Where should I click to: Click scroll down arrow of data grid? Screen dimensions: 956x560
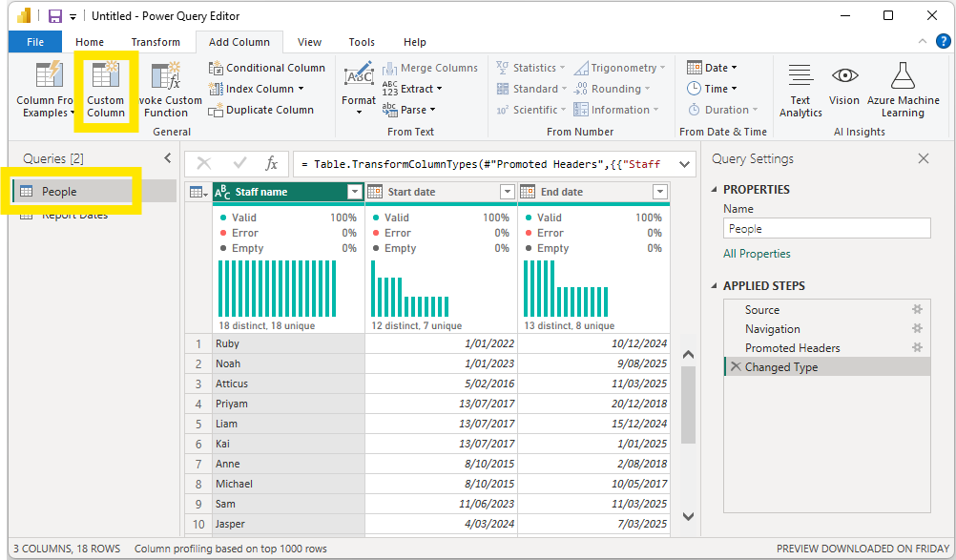coord(688,517)
